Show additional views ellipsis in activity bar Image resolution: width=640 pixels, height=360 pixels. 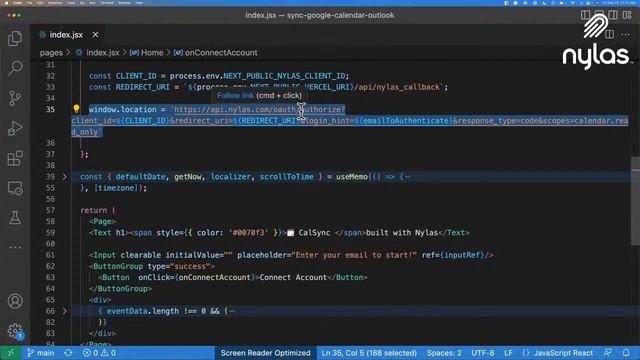tap(15, 247)
